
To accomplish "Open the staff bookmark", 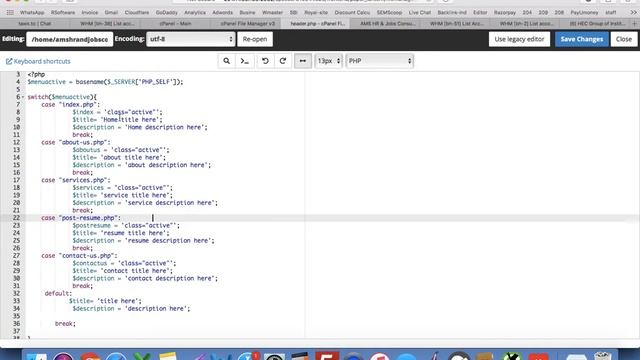I will coord(611,13).
